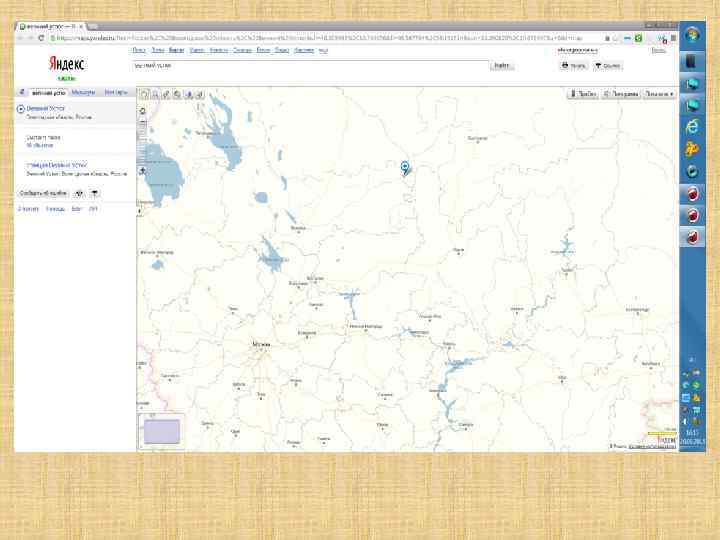The image size is (720, 540).
Task: Open the Помощь footer link
Action: click(x=55, y=209)
